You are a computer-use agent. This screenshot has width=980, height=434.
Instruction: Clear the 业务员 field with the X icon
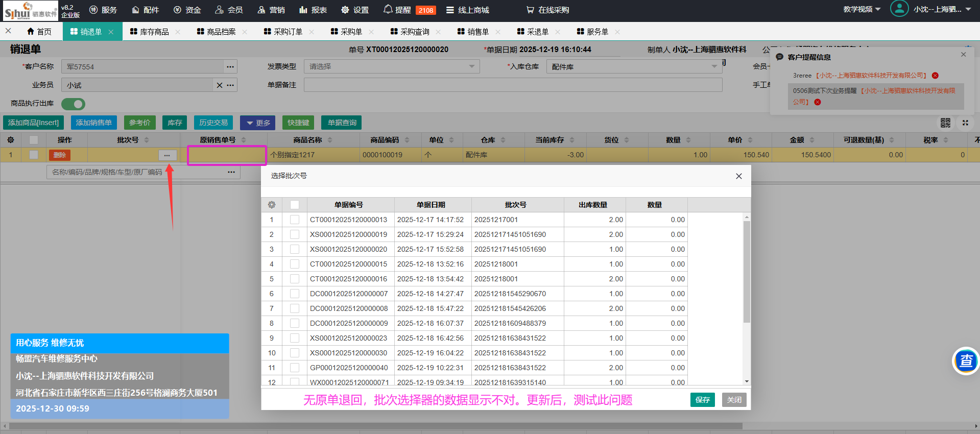pos(220,85)
